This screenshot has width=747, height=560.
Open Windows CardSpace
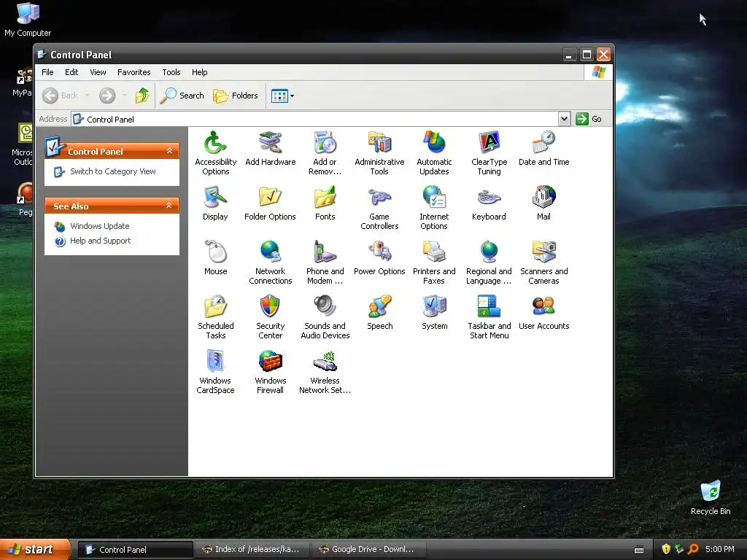215,372
